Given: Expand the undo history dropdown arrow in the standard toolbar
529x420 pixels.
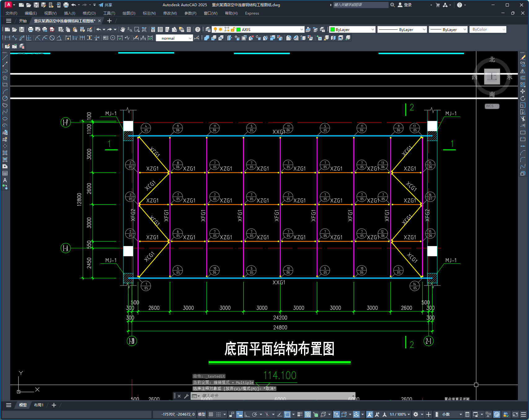Looking at the screenshot, I should point(104,29).
